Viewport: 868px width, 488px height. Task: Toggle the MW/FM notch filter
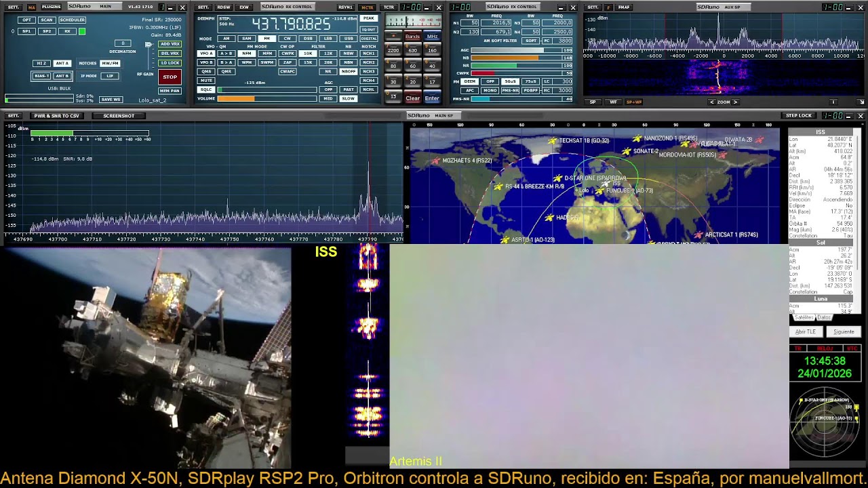tap(110, 64)
